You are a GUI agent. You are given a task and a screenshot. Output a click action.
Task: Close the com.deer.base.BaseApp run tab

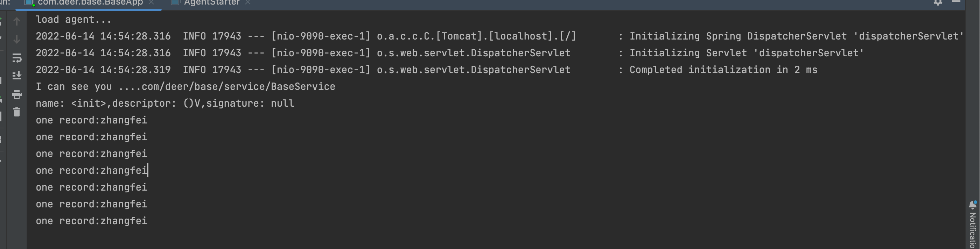[152, 3]
